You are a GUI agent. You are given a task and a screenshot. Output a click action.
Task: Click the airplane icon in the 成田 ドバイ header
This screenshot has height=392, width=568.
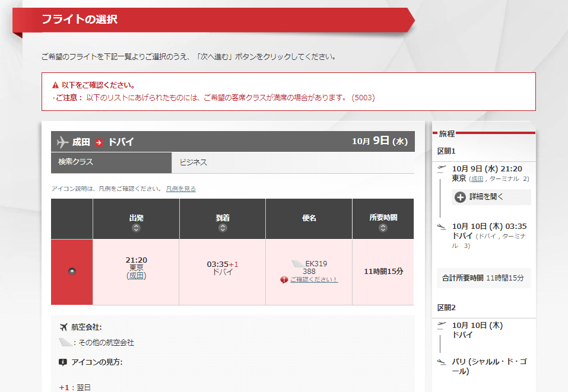point(62,142)
